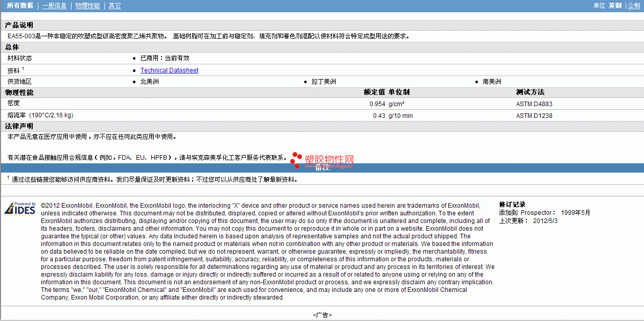644x321 pixels.
Task: Click the 产品说明 section header
Action: [19, 26]
